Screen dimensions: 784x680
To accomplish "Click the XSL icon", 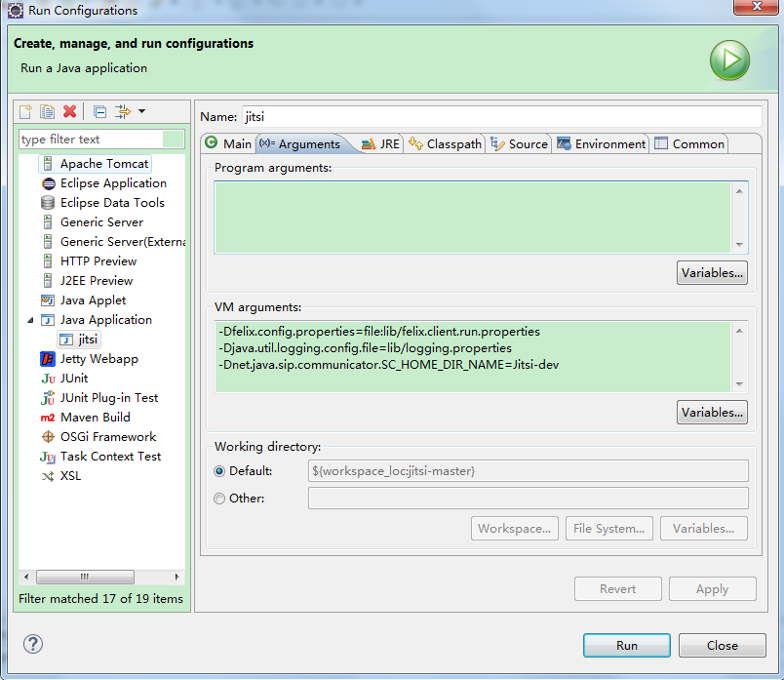I will click(48, 476).
